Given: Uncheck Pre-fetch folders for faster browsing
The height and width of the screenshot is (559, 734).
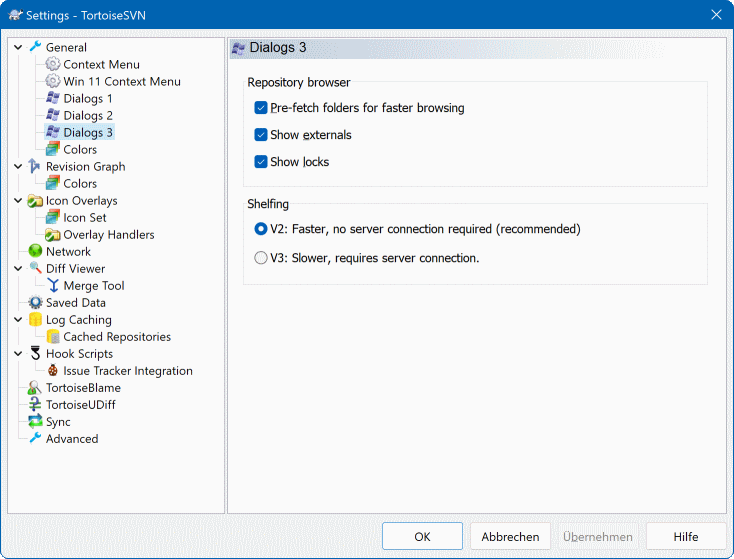Looking at the screenshot, I should point(261,108).
